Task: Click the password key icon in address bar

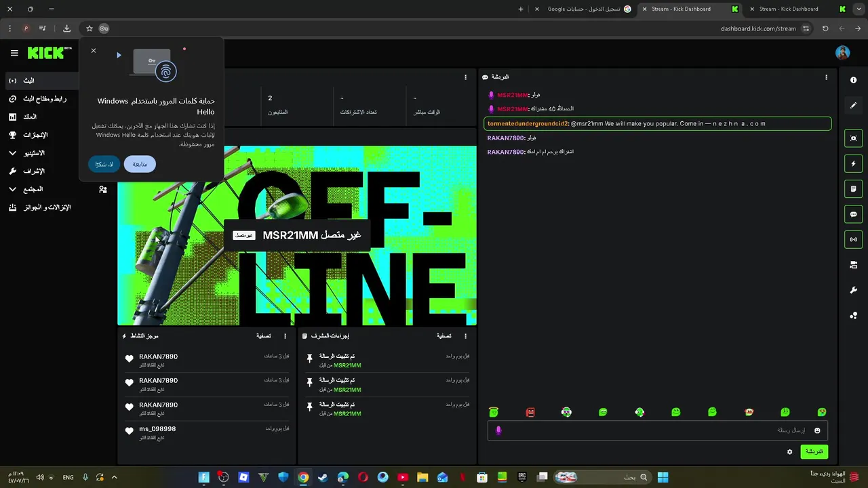Action: tap(104, 28)
